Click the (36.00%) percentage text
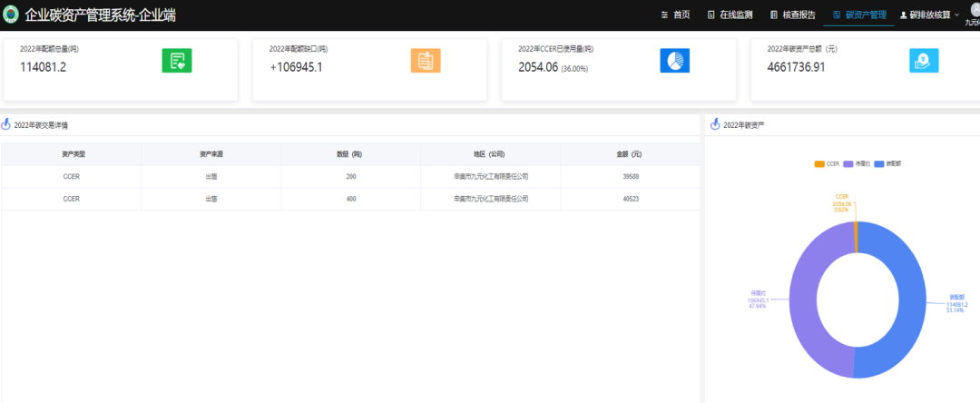The height and width of the screenshot is (403, 980). [x=574, y=69]
